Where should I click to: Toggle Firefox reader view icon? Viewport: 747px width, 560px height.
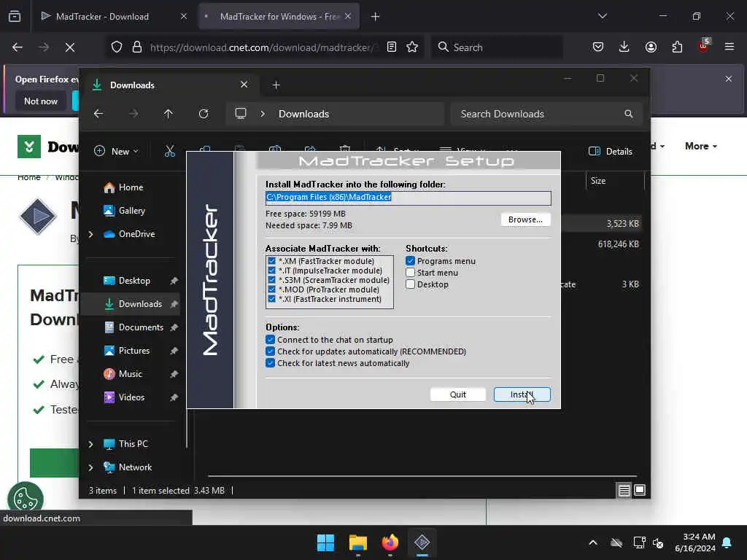(392, 47)
